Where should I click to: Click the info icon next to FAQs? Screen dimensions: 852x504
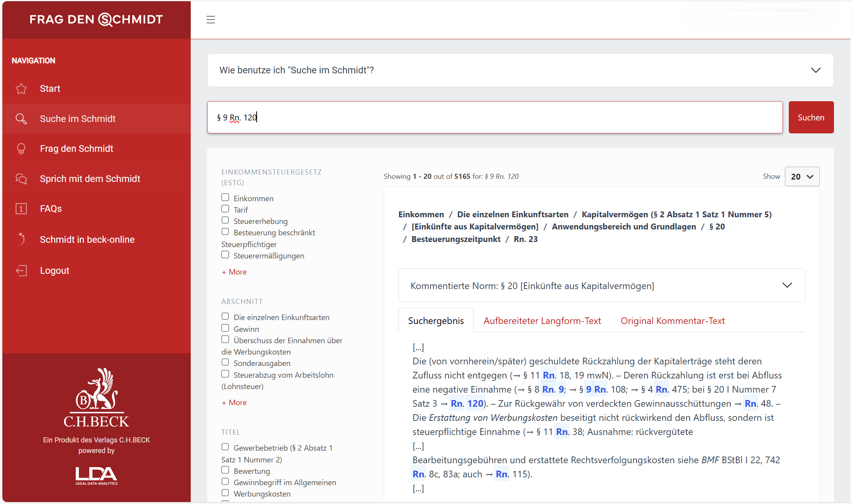point(21,209)
